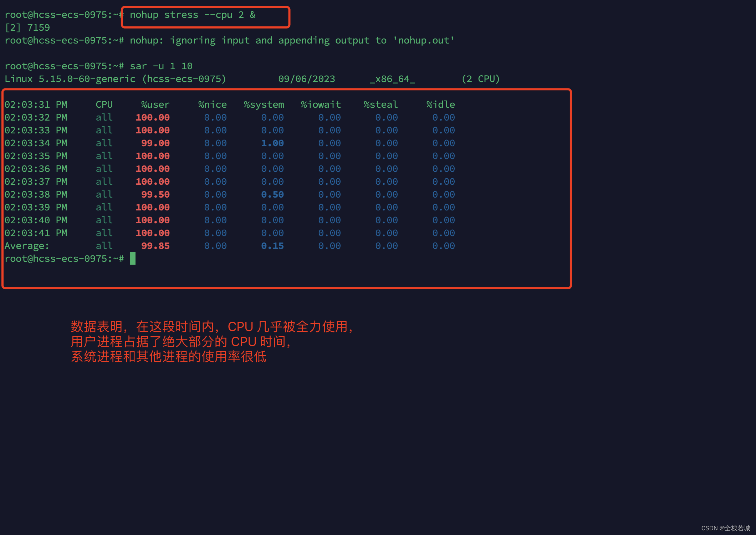Click the '_x86_64_' architecture text
Screen dimensions: 756x535
(392, 79)
